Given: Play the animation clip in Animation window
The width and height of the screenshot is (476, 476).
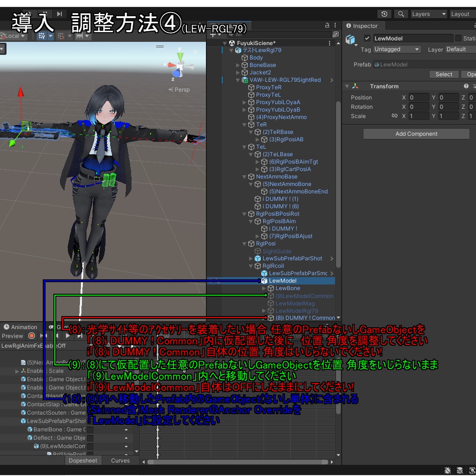Looking at the screenshot, I should pyautogui.click(x=68, y=336).
